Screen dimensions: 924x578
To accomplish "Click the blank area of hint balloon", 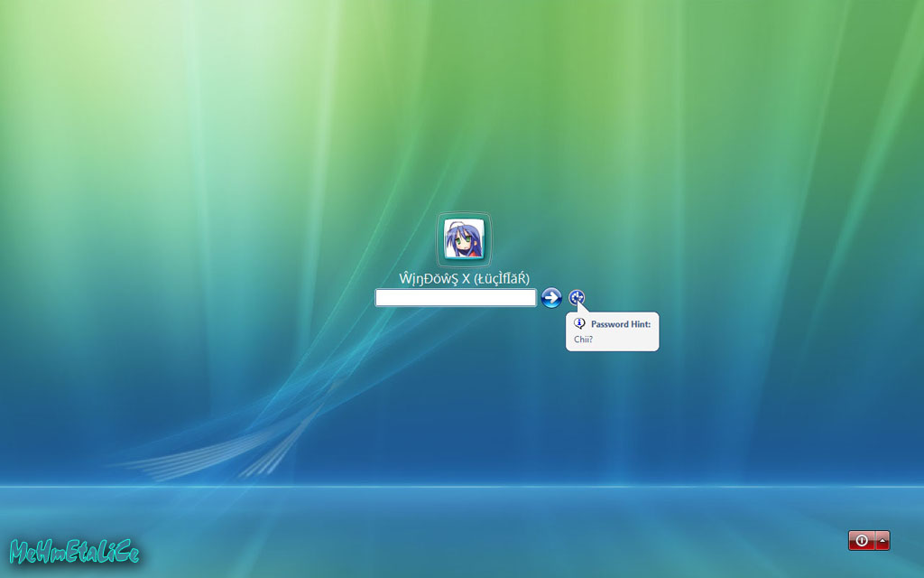I will [632, 340].
